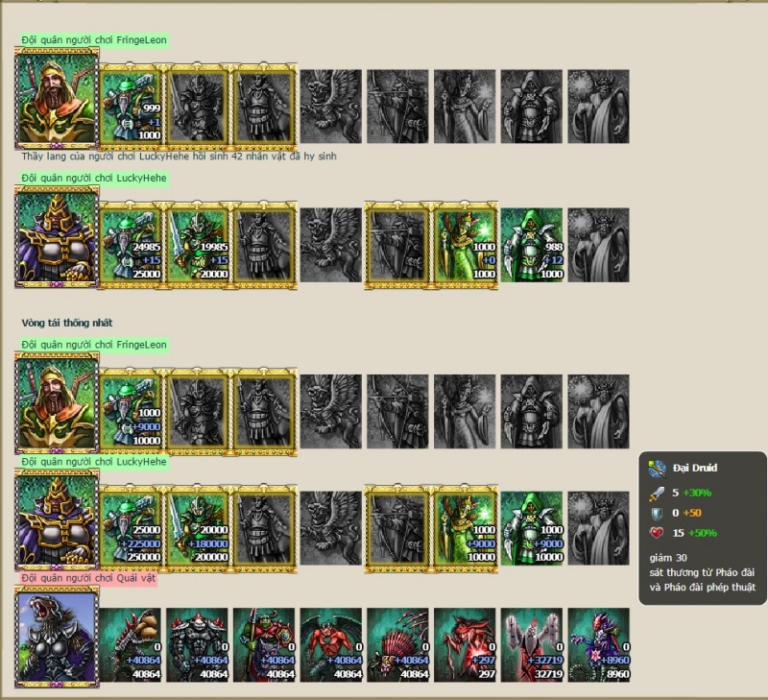Click FringeLeon's hero portrait in first battle
The image size is (768, 700).
click(57, 98)
